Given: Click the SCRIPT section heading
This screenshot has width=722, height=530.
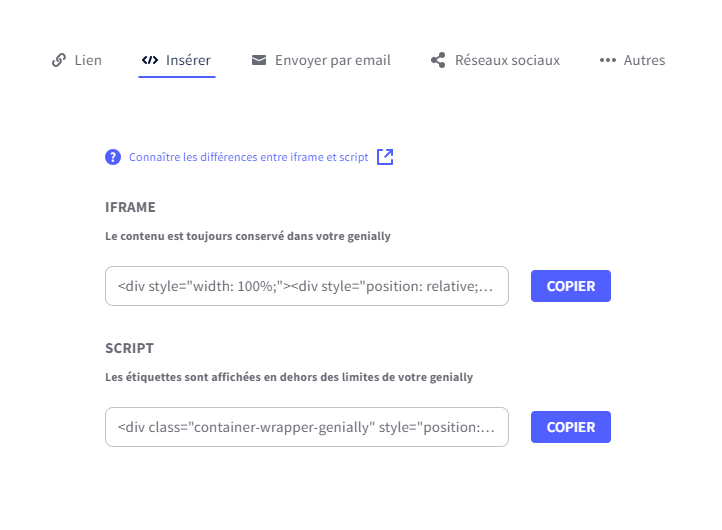Looking at the screenshot, I should point(129,348).
